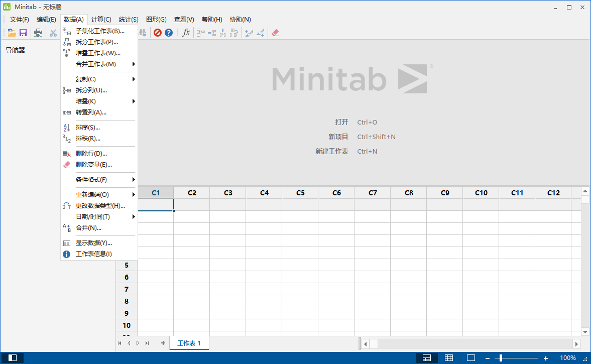Select the Find (binoculars) toolbar icon
Viewport: 591px width, 364px height.
pos(143,32)
